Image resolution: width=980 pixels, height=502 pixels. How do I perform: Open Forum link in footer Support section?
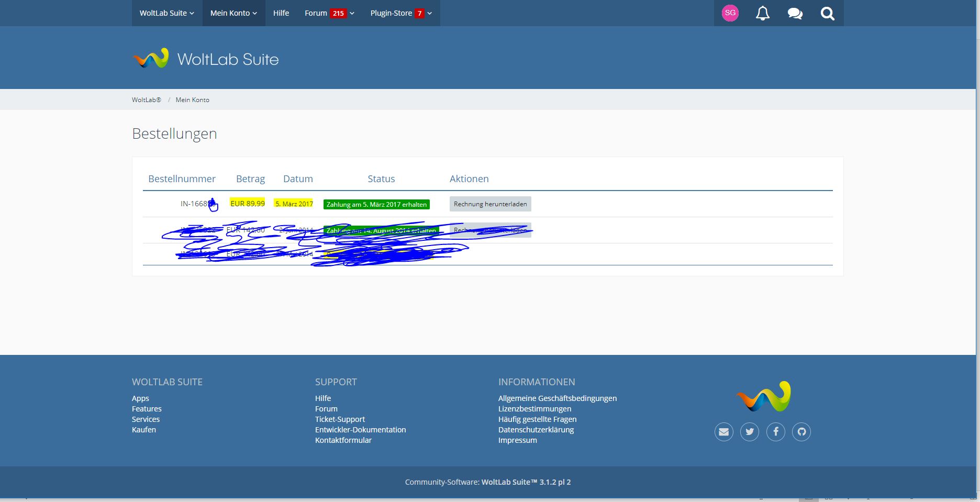pyautogui.click(x=326, y=409)
